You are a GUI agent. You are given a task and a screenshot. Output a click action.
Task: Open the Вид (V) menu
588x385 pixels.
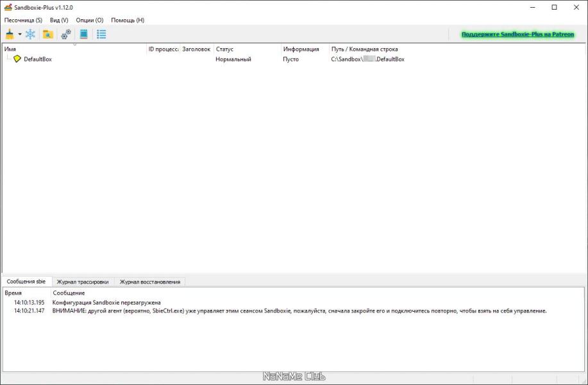(59, 21)
